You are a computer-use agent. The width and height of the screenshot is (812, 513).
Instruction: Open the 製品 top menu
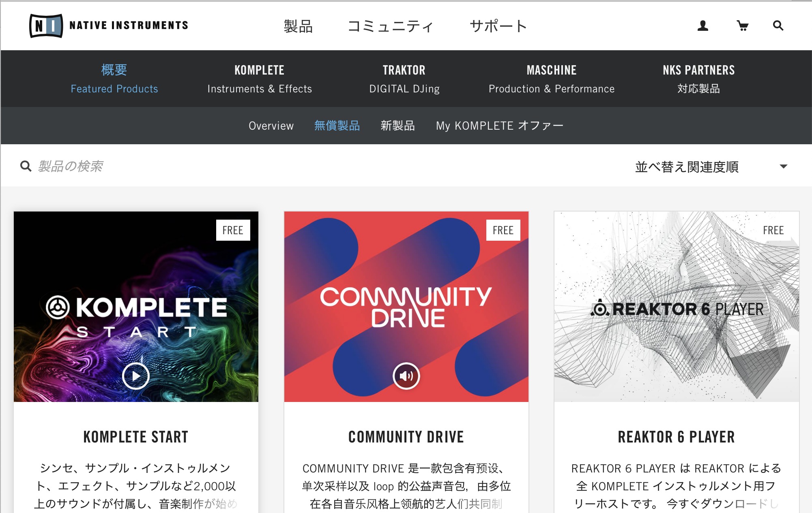click(298, 26)
